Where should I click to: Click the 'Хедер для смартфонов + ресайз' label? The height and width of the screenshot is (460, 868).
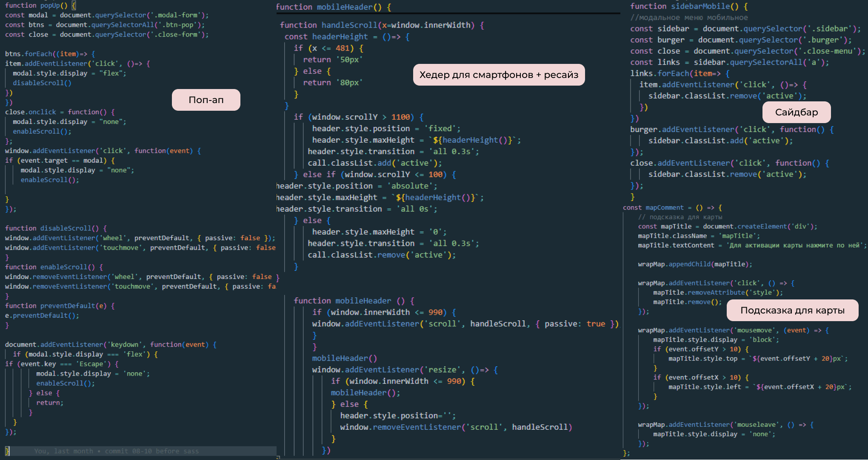(499, 75)
